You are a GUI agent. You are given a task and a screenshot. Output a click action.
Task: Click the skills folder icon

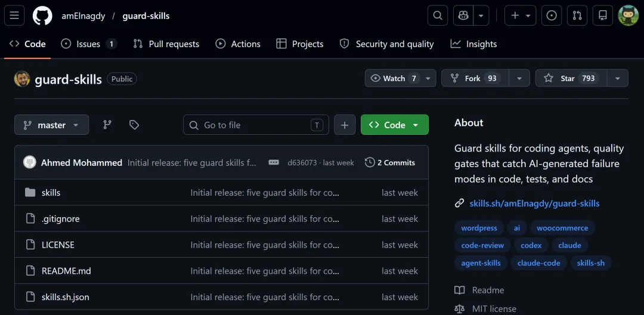tap(30, 192)
